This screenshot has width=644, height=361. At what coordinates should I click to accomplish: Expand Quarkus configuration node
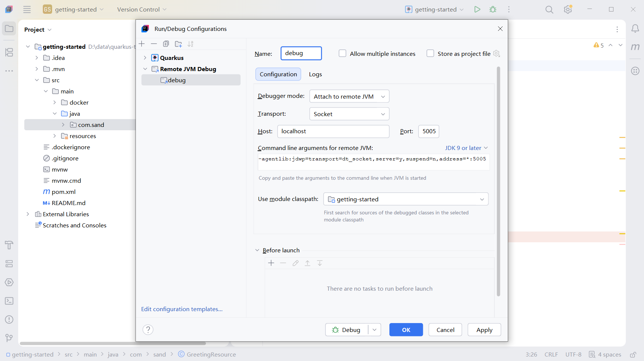(145, 58)
